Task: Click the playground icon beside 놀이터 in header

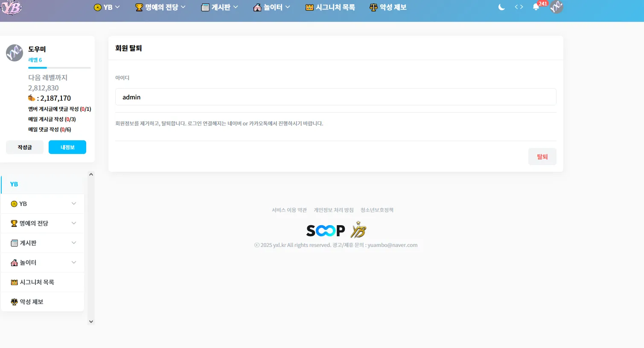Action: (257, 7)
